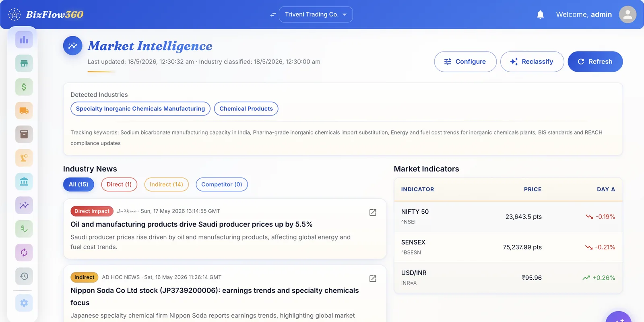Click the Industry News section heading
This screenshot has height=322, width=644.
click(x=90, y=169)
